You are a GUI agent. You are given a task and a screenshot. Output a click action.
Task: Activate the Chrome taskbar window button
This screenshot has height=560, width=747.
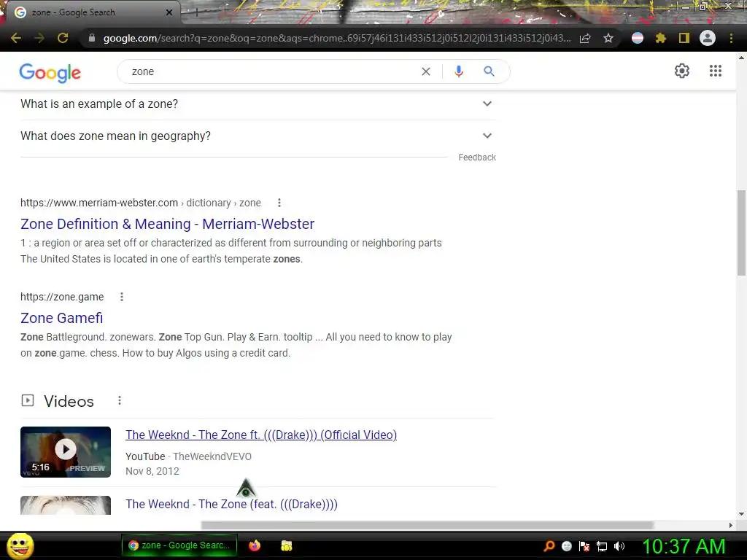[179, 545]
